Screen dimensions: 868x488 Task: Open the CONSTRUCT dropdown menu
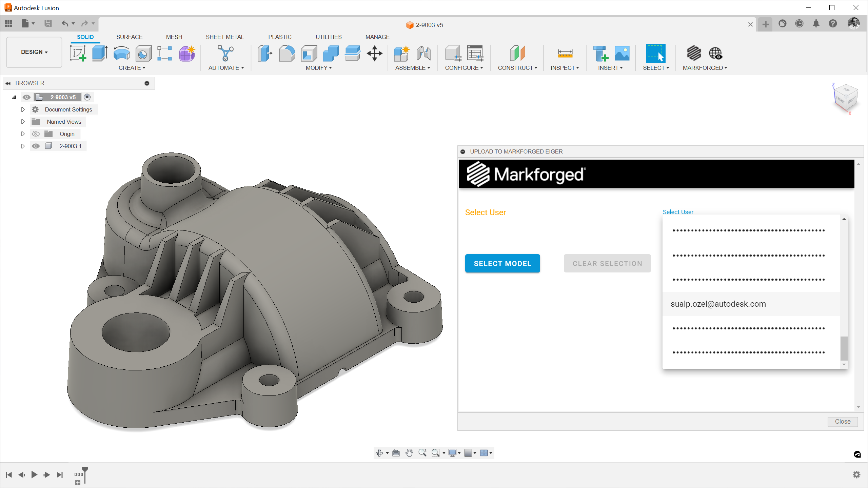517,68
